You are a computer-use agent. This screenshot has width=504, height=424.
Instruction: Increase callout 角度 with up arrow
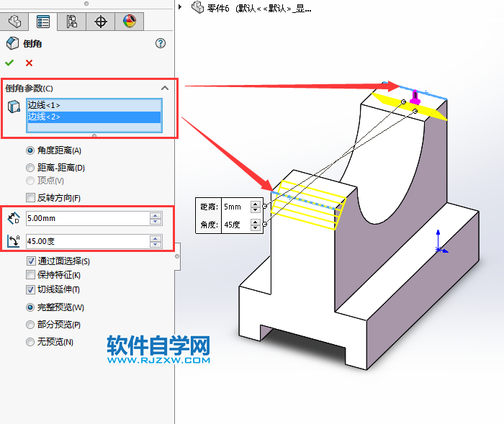pyautogui.click(x=255, y=222)
